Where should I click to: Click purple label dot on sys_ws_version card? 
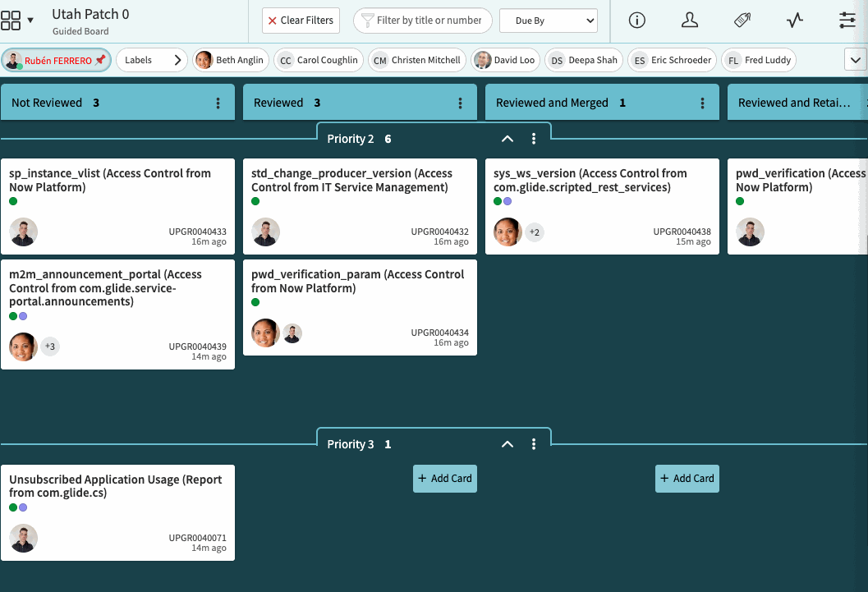[x=507, y=201]
